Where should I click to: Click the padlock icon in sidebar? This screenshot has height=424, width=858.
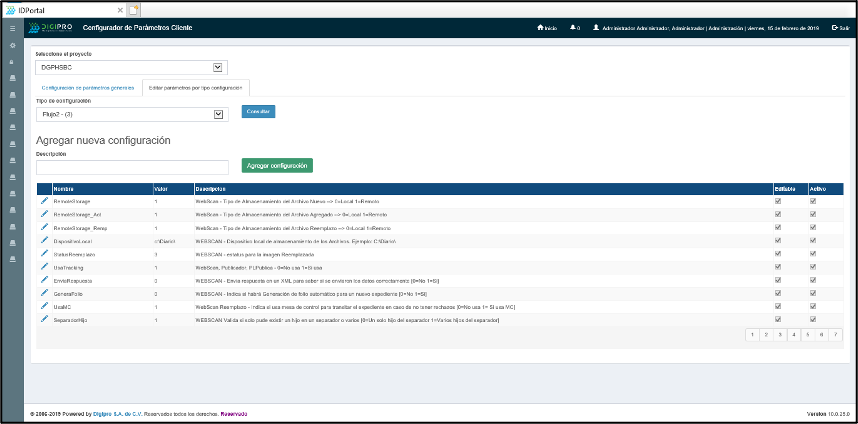point(12,62)
